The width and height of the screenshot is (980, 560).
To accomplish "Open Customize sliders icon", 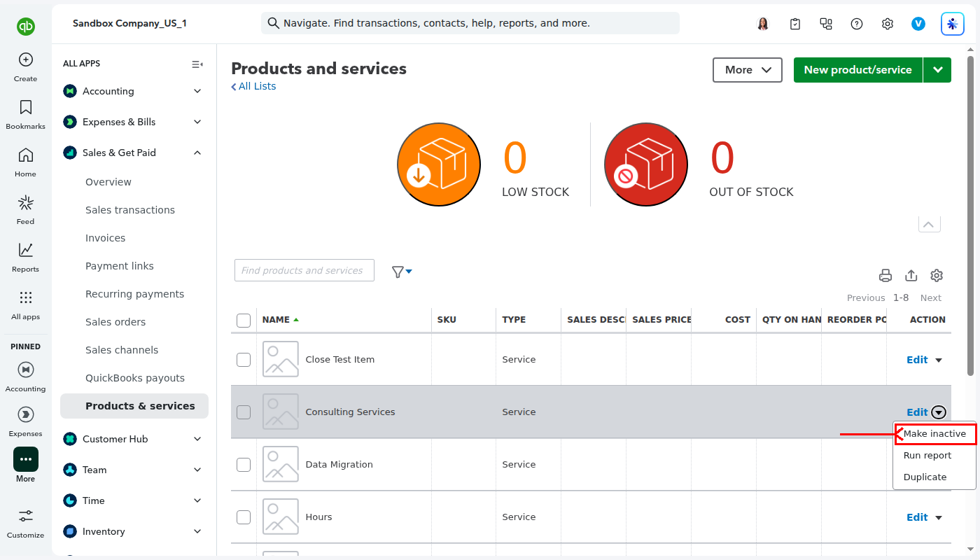I will [26, 516].
